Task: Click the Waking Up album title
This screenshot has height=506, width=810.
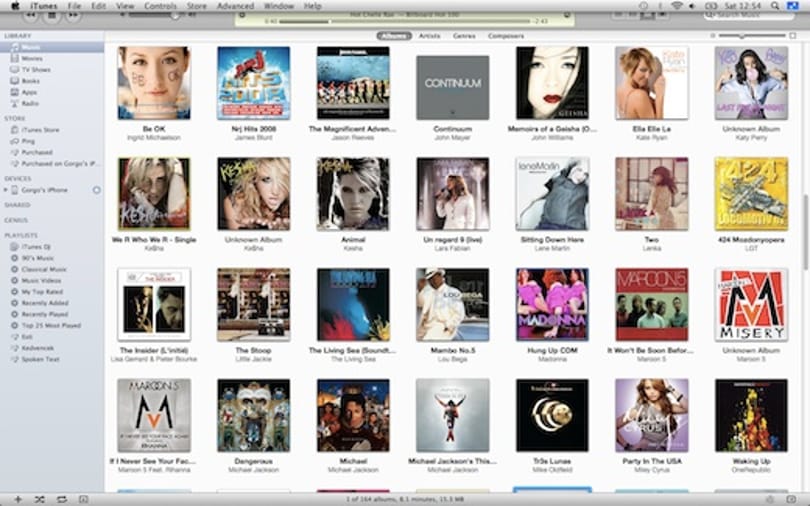Action: (x=751, y=461)
